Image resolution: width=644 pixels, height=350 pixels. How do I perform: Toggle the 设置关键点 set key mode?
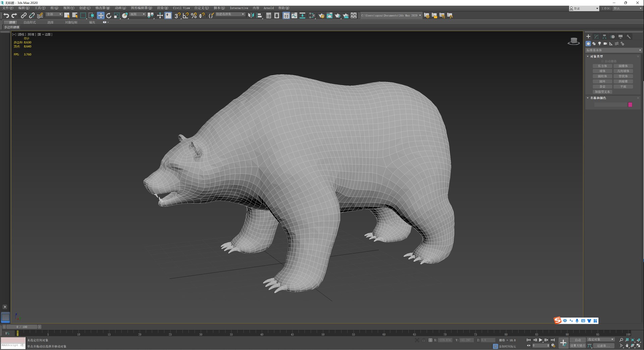(578, 346)
